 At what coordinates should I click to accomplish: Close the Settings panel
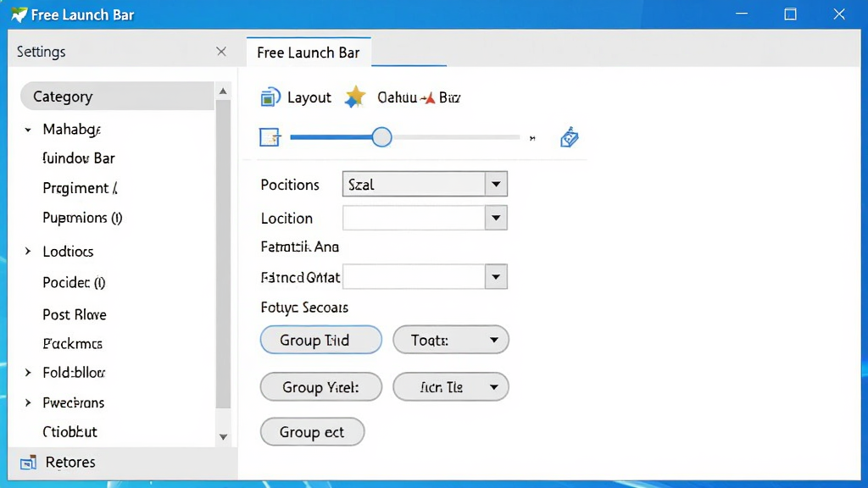[x=221, y=52]
